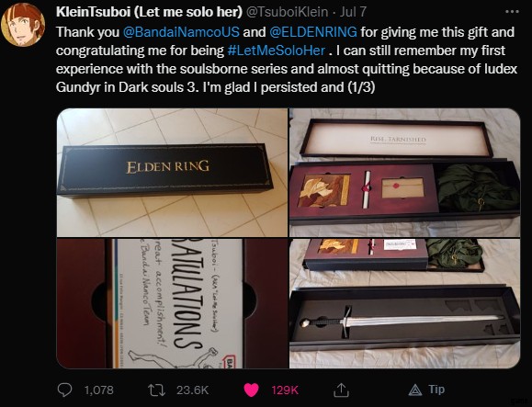Open the Rise Tarnished open box photo
Image resolution: width=532 pixels, height=407 pixels.
tap(404, 173)
